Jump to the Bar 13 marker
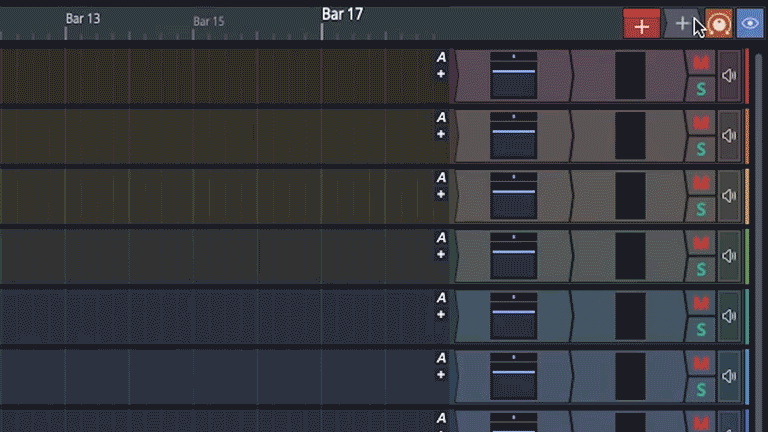768x432 pixels. (83, 19)
